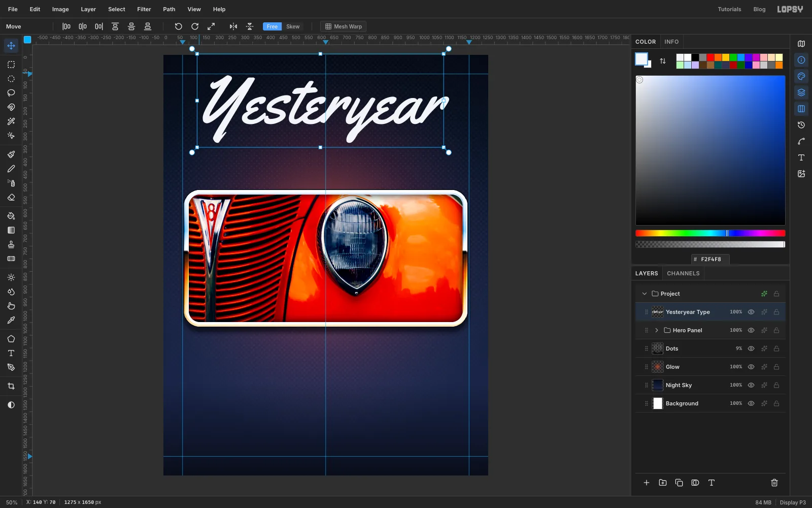Swap foreground and background colors

[x=663, y=61]
